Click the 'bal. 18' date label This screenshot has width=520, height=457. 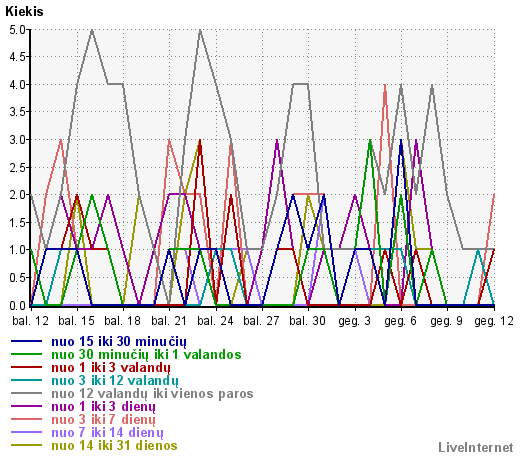coord(122,321)
